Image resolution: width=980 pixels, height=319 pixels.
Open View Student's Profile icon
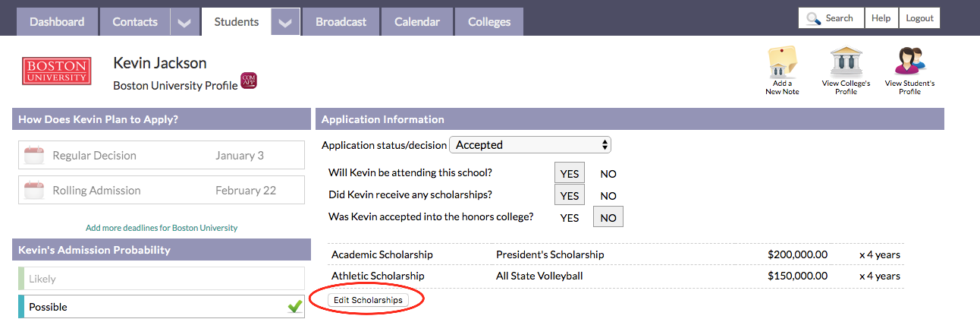tap(909, 62)
